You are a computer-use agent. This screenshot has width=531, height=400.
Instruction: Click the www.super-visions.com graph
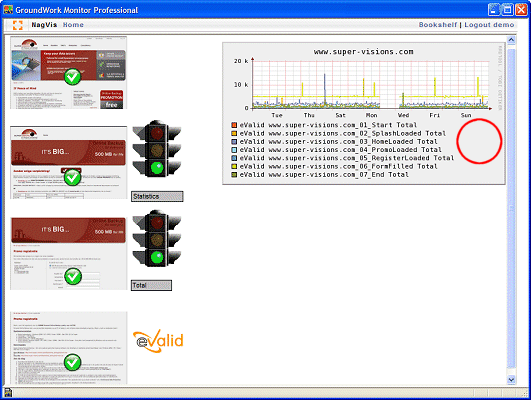point(364,113)
